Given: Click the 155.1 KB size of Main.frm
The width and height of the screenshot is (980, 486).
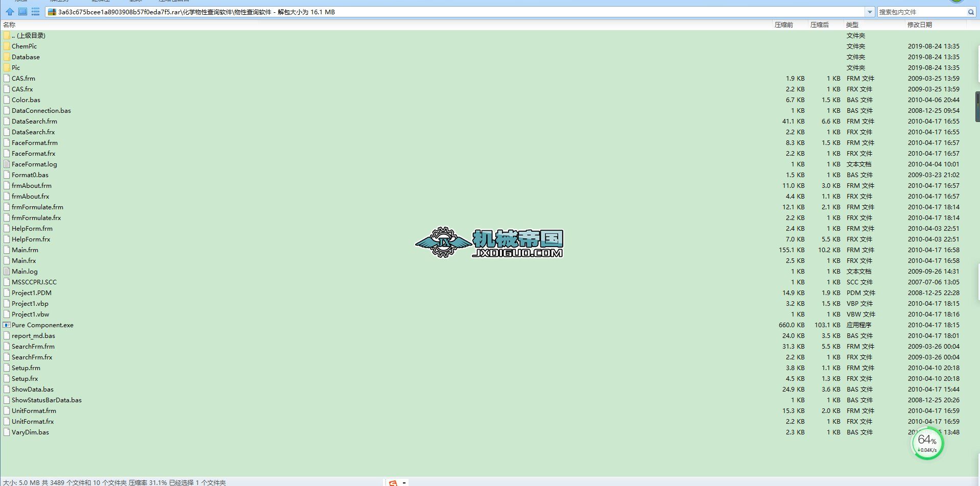Looking at the screenshot, I should 792,250.
